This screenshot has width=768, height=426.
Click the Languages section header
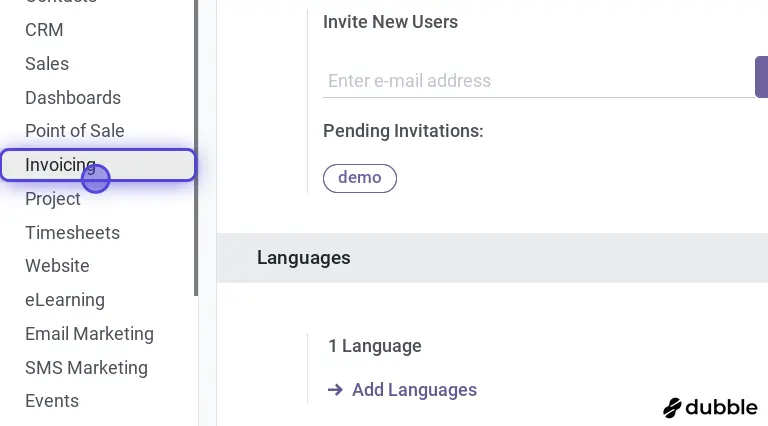coord(304,258)
